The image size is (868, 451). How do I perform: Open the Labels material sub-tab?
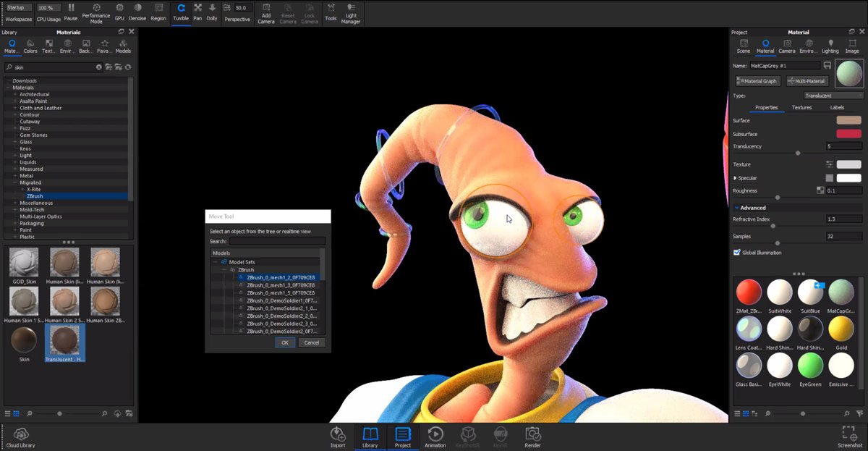(x=837, y=108)
